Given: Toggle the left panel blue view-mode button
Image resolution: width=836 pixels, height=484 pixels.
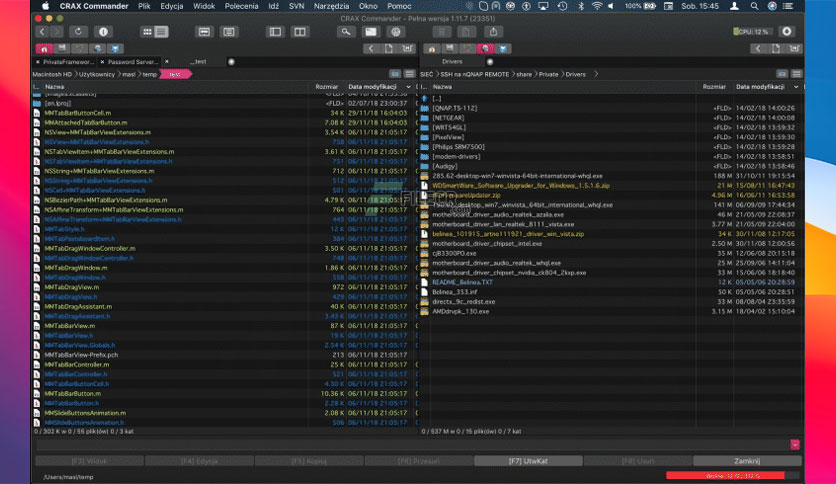Looking at the screenshot, I should click(395, 74).
